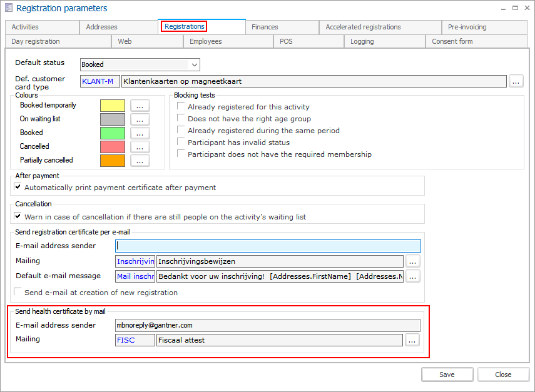The image size is (535, 392).
Task: Untick automatically print payment certificate option
Action: pyautogui.click(x=19, y=188)
